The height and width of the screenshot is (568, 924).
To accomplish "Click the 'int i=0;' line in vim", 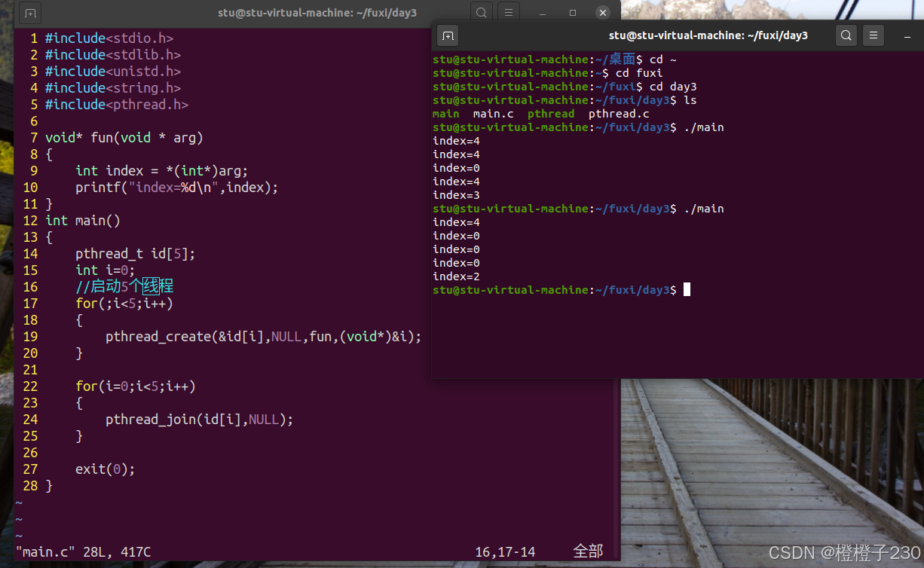I will click(x=106, y=270).
